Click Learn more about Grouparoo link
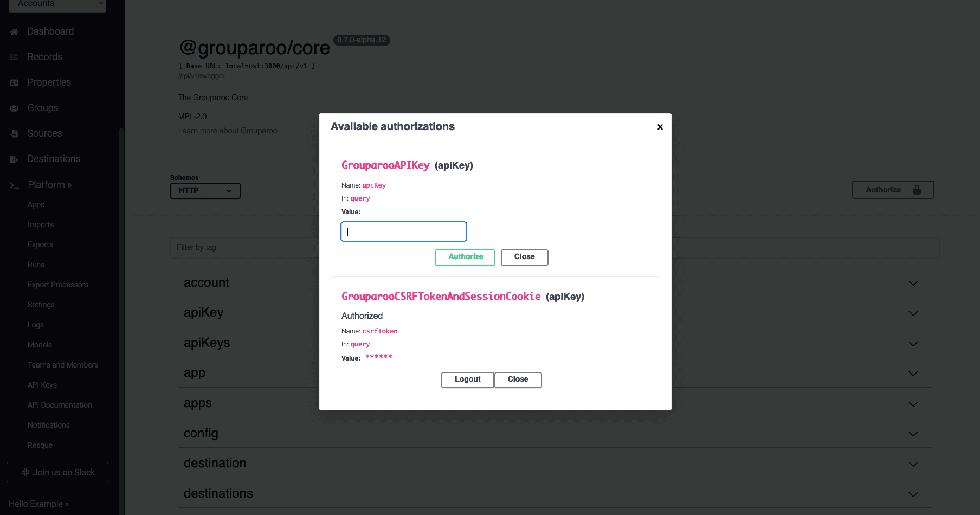 [x=228, y=131]
